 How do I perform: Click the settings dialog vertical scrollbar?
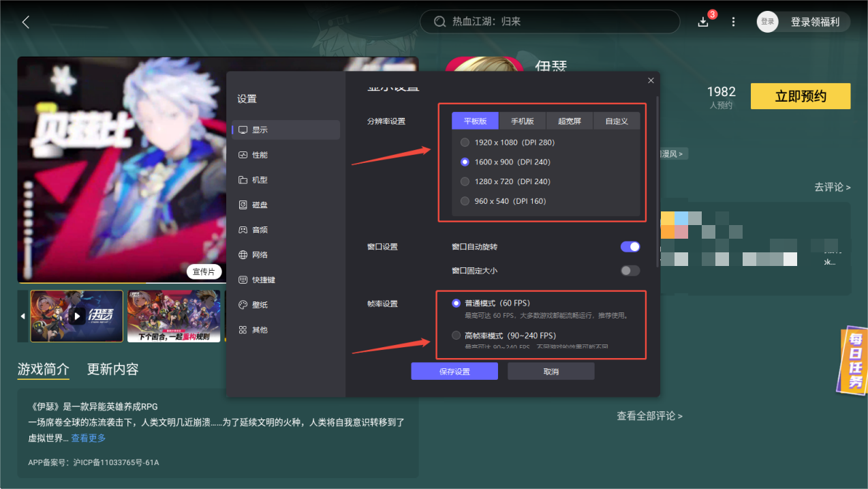pyautogui.click(x=657, y=181)
